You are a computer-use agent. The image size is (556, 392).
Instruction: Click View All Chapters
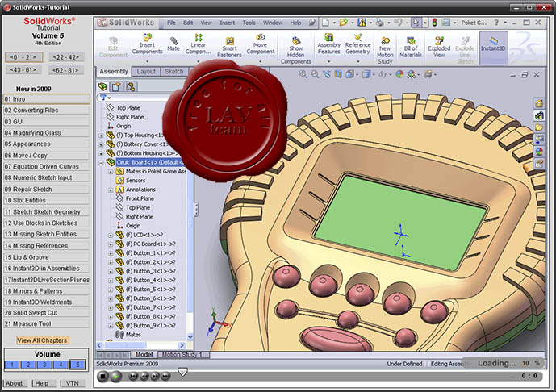pyautogui.click(x=42, y=340)
